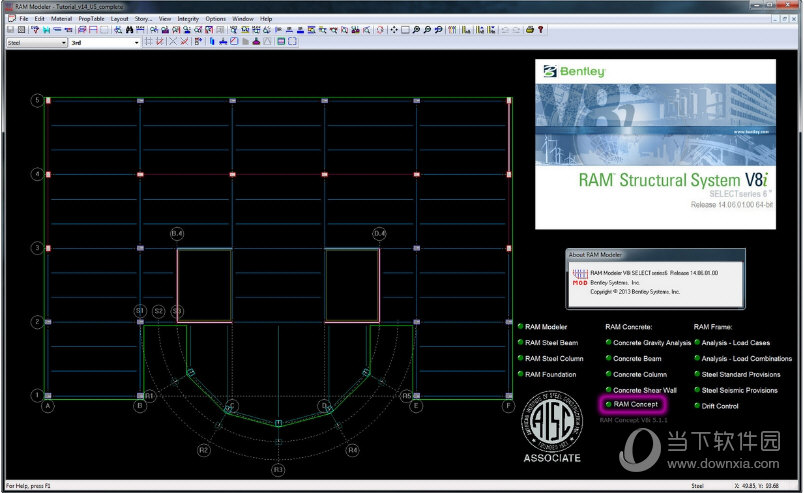Open the Window menu

pos(243,18)
